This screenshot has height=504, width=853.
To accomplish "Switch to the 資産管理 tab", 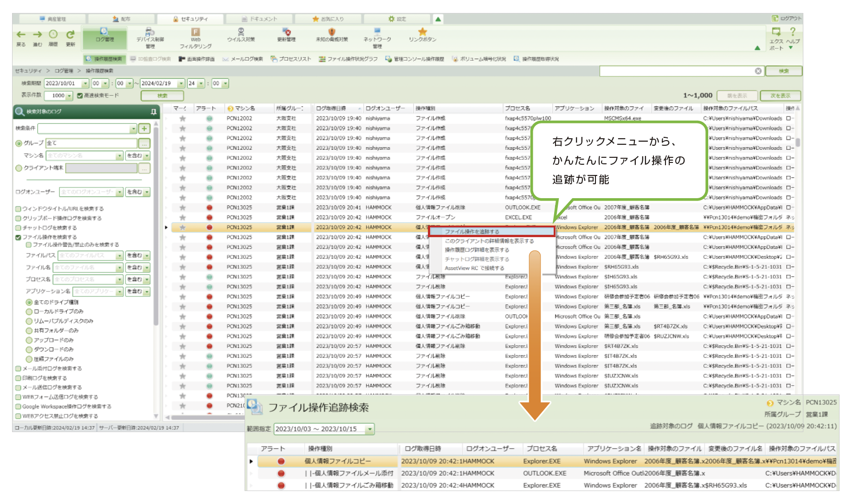I will pos(52,19).
